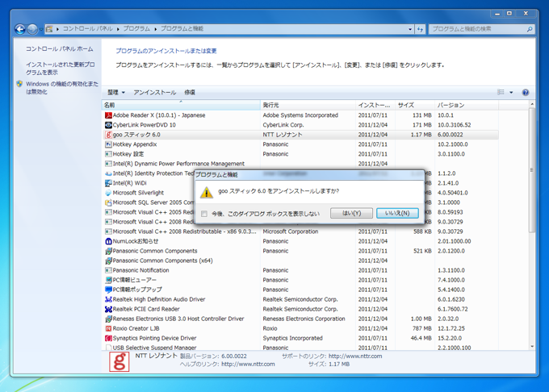Click the Hotkey 設定 icon
Screen dimensions: 549x392
coord(108,154)
